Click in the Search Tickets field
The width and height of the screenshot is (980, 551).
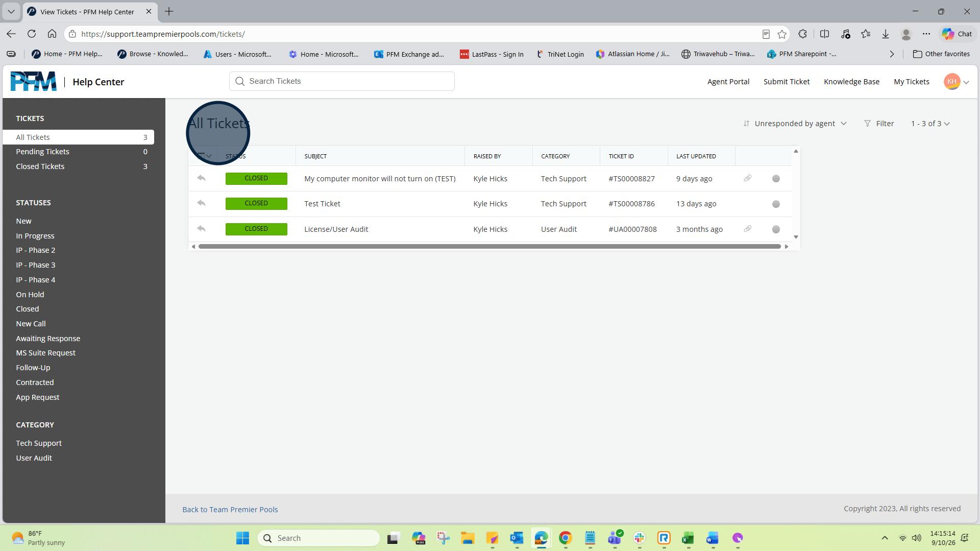click(x=341, y=81)
